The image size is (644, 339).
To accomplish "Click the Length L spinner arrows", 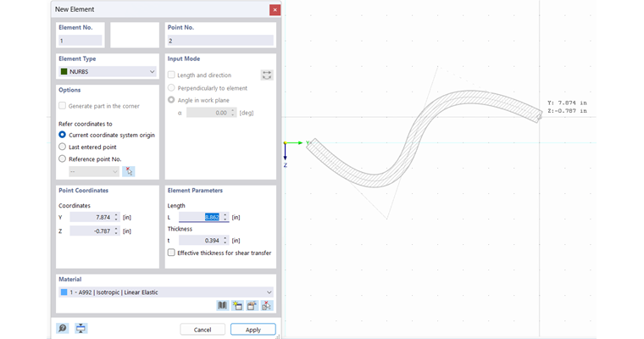I will click(225, 217).
